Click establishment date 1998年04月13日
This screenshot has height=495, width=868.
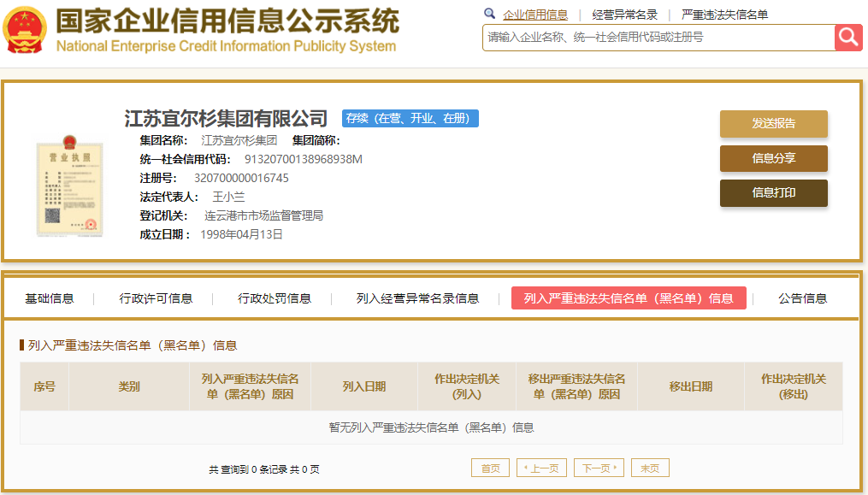(x=241, y=235)
